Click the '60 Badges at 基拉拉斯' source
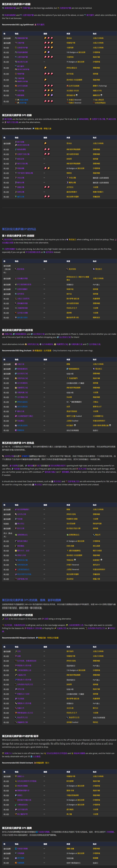Screen dimensions: 117x868 75,168
